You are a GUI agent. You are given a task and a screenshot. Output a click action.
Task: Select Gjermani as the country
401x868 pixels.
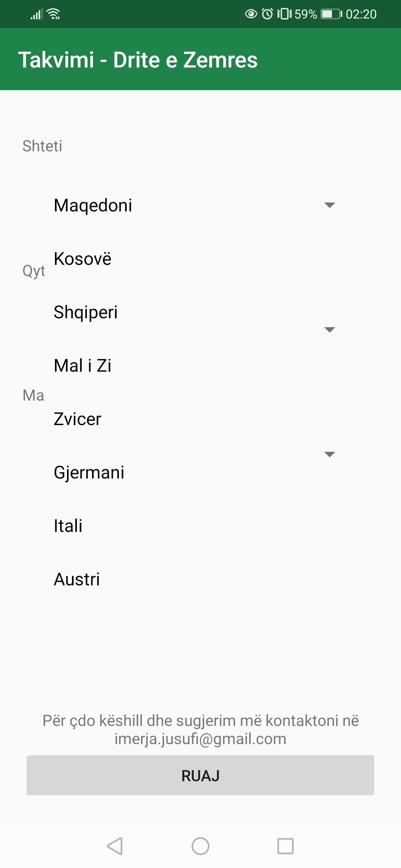pyautogui.click(x=89, y=472)
